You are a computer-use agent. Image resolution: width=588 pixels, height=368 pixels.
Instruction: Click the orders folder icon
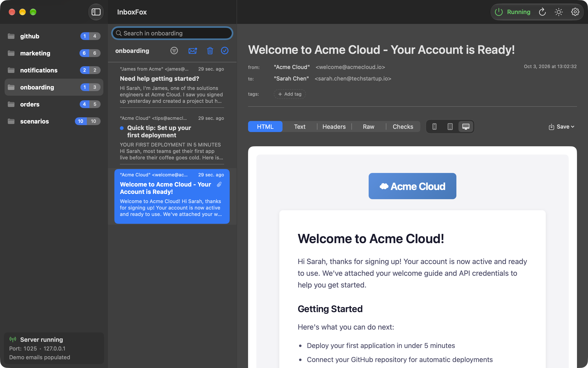11,104
